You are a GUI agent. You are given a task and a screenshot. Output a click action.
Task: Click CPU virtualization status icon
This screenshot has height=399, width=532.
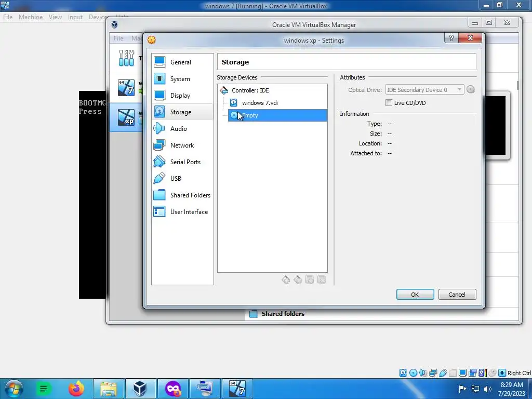coord(483,373)
